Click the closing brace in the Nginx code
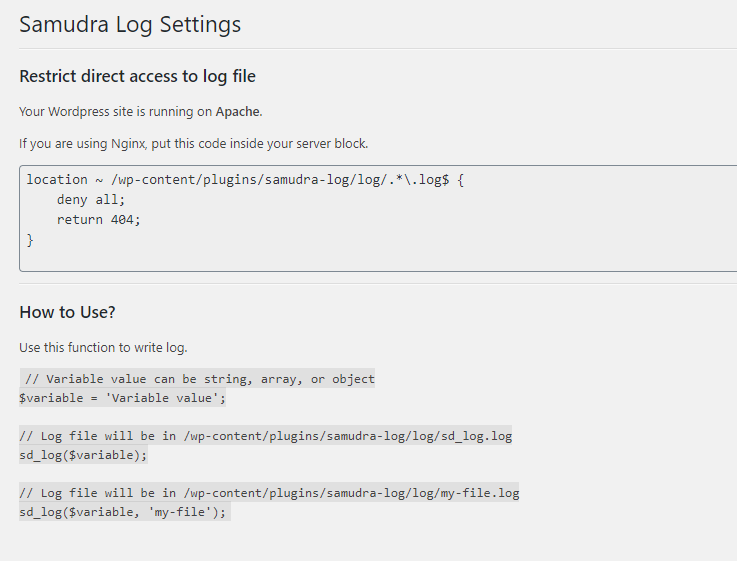 coord(30,240)
